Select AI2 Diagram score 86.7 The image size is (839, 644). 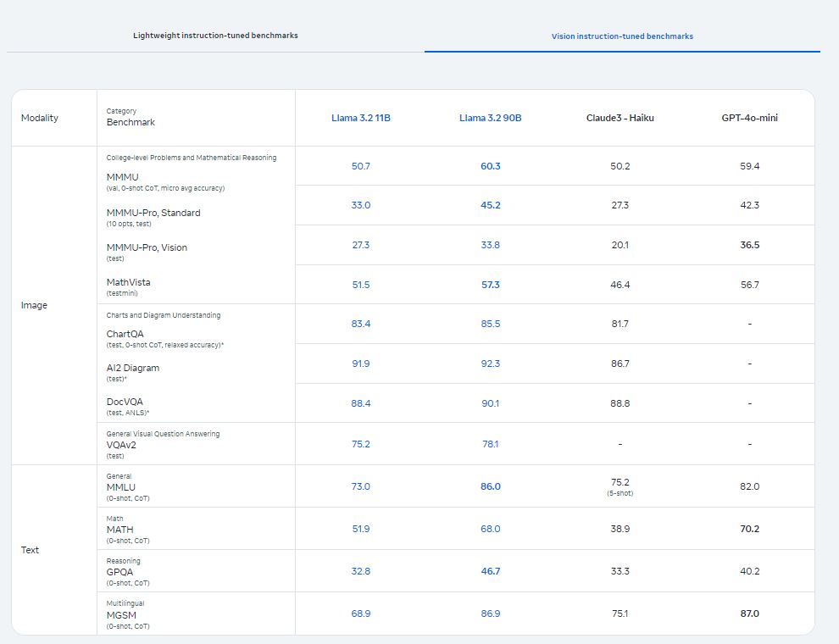pos(620,364)
